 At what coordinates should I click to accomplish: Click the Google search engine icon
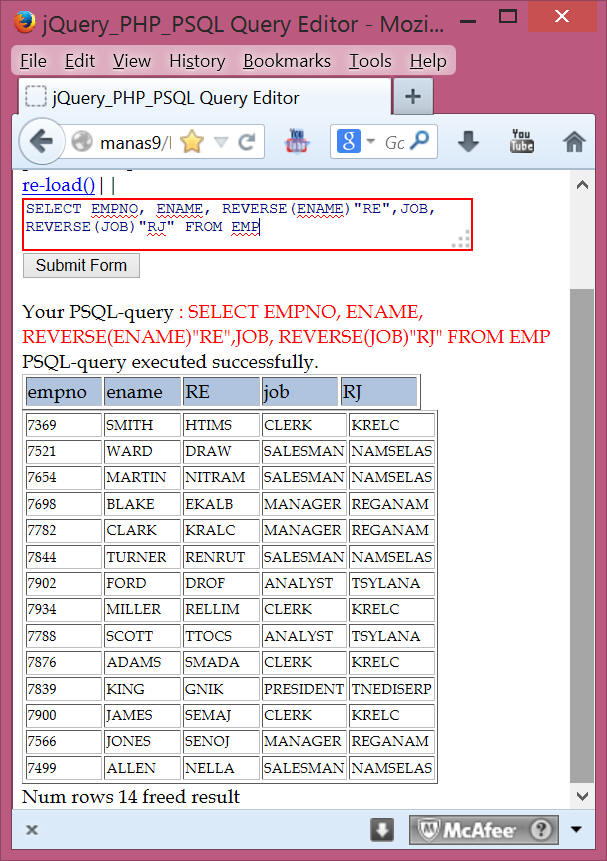[x=349, y=142]
